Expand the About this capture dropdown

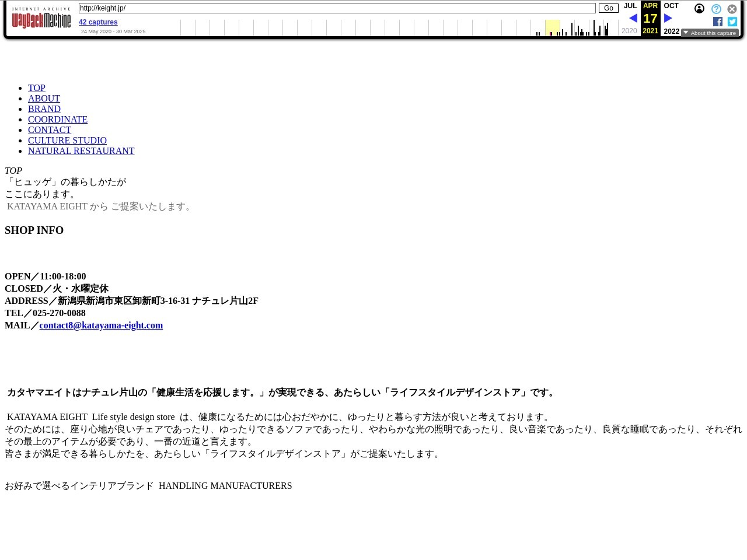click(x=710, y=33)
